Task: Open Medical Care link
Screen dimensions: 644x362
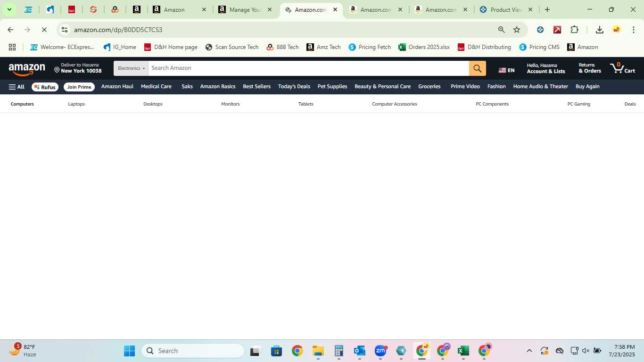Action: click(156, 87)
